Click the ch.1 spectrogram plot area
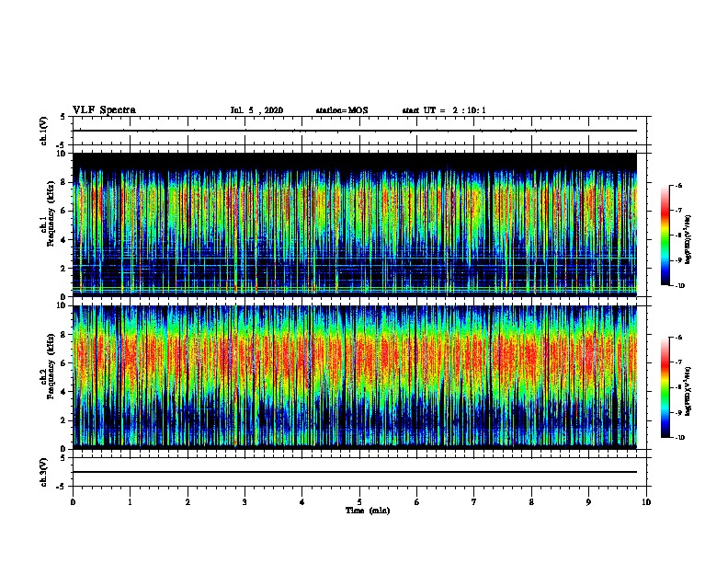This screenshot has width=728, height=563. pyautogui.click(x=355, y=224)
